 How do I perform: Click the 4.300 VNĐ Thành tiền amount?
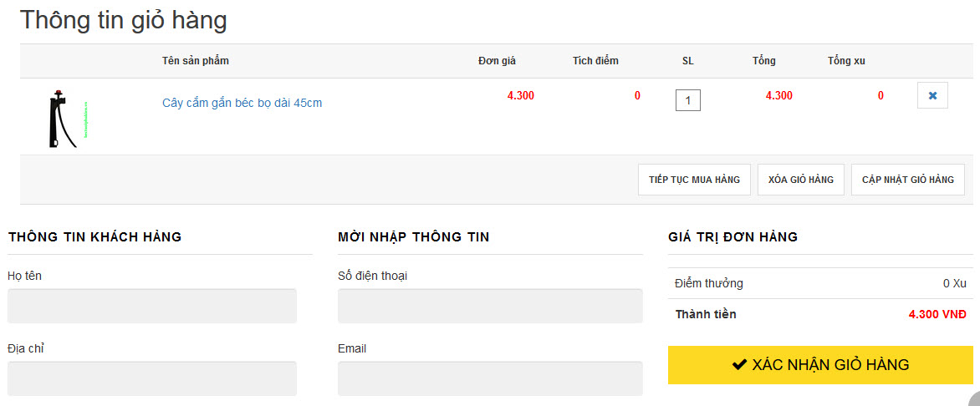coord(937,315)
